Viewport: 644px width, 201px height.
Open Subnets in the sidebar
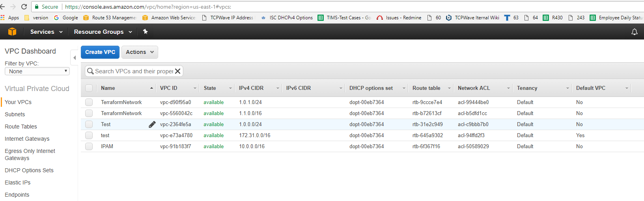click(x=15, y=114)
